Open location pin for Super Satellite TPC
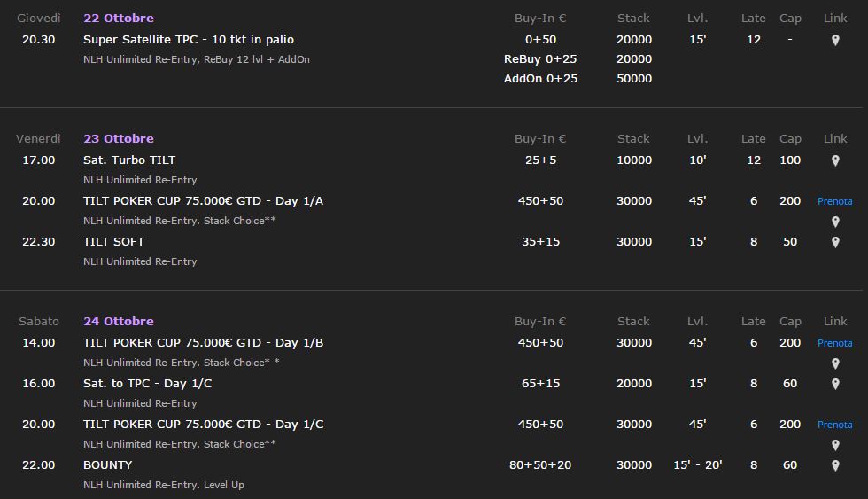Viewport: 868px width, 499px height. [x=835, y=40]
